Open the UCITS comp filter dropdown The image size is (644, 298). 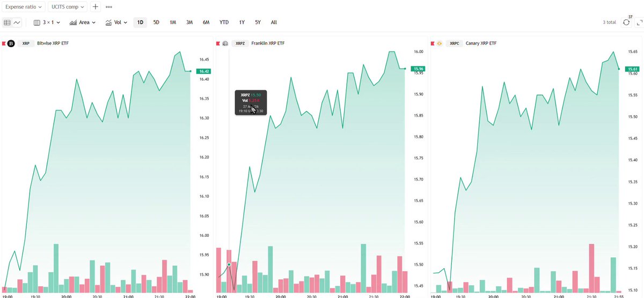click(x=68, y=7)
